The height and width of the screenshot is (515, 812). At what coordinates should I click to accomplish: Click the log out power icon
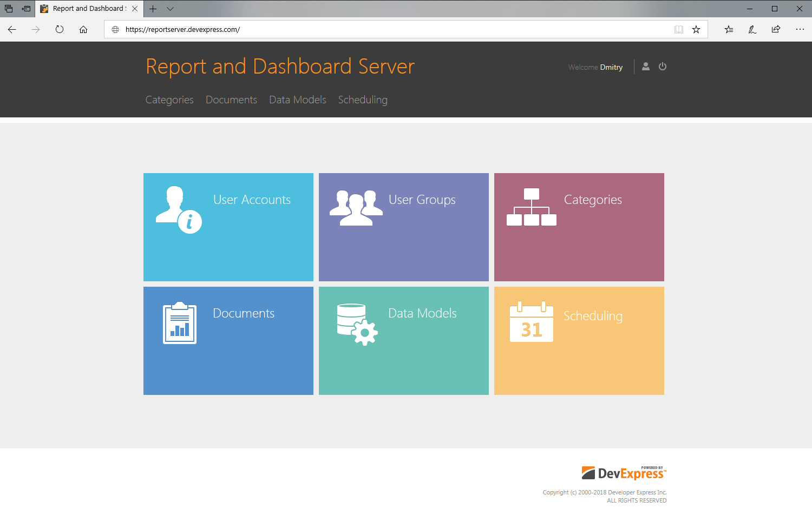tap(663, 67)
